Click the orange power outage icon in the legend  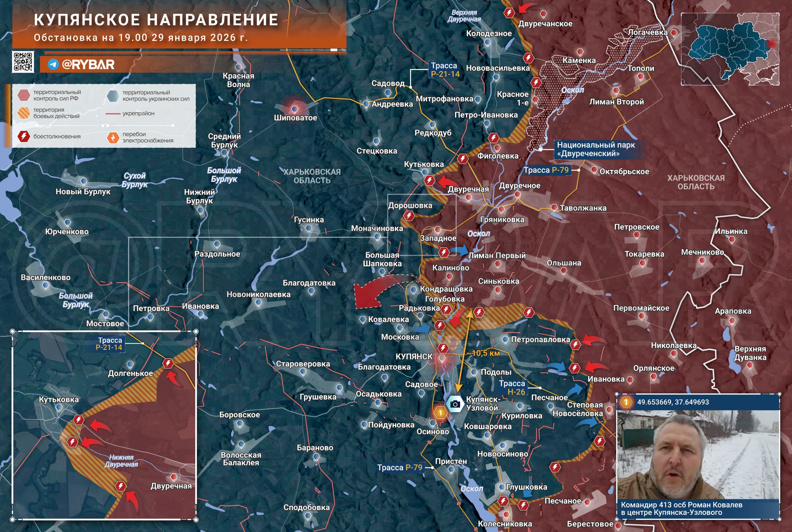coord(113,137)
